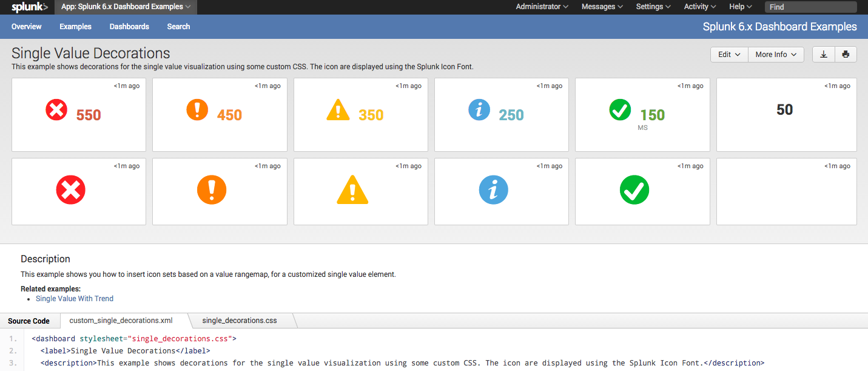Screen dimensions: 868x371
Task: Click the large yellow warning triangle in second row
Action: [352, 190]
